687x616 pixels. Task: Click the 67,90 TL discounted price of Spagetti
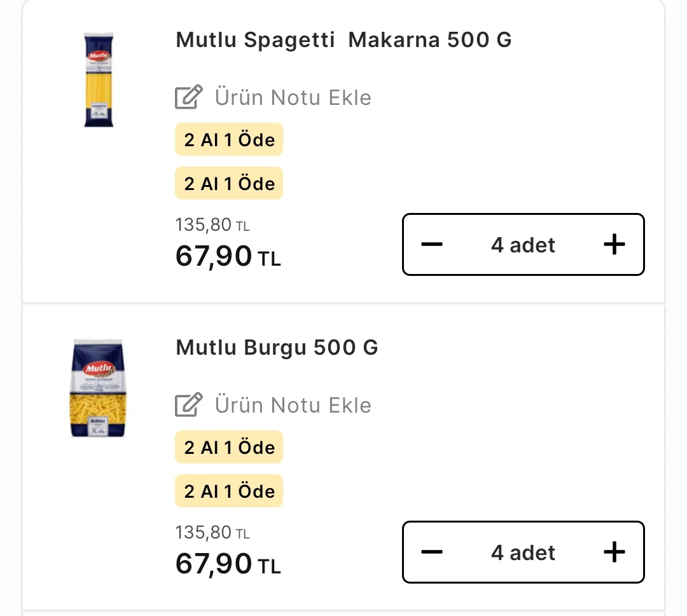coord(228,256)
